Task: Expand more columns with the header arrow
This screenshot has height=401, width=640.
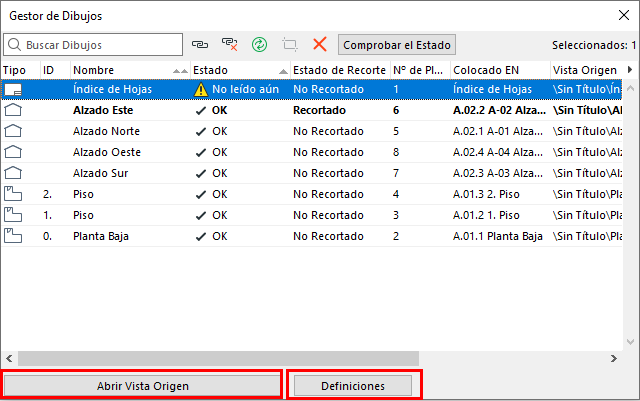Action: (630, 70)
